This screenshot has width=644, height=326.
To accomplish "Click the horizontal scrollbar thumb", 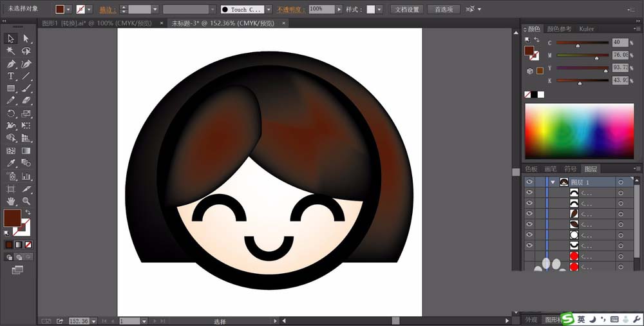I will pos(395,321).
